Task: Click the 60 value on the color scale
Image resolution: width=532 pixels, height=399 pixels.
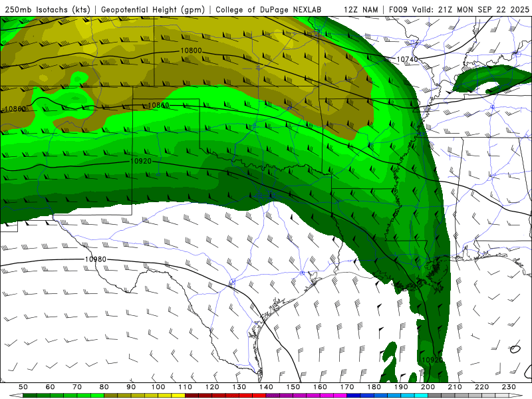Action: point(51,387)
